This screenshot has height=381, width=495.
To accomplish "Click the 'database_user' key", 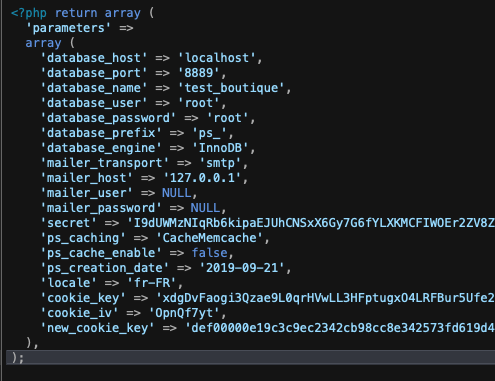I will pos(93,103).
